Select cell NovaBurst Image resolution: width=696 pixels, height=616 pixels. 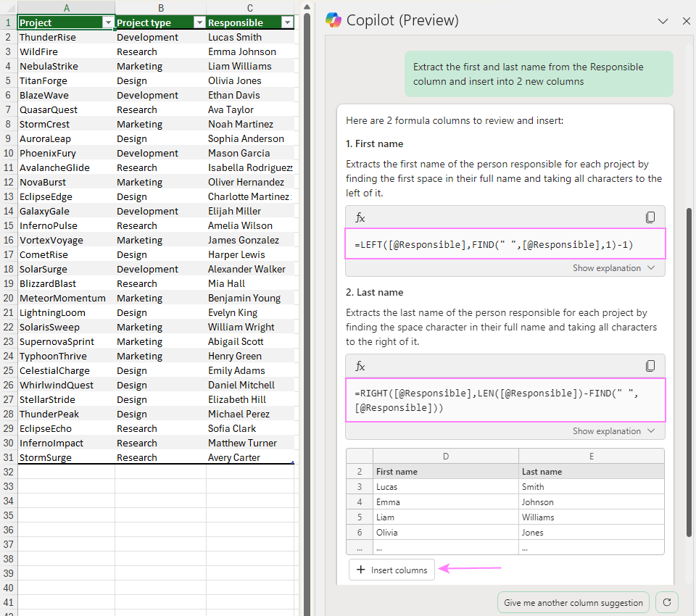66,183
